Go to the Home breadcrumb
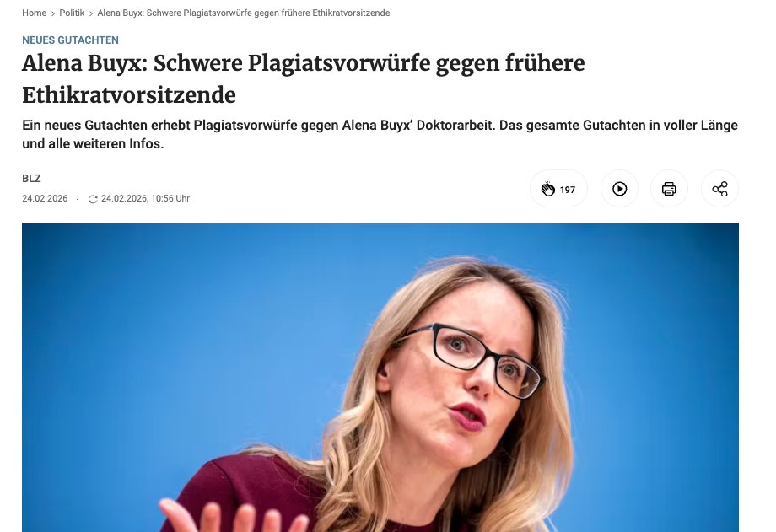 point(34,13)
